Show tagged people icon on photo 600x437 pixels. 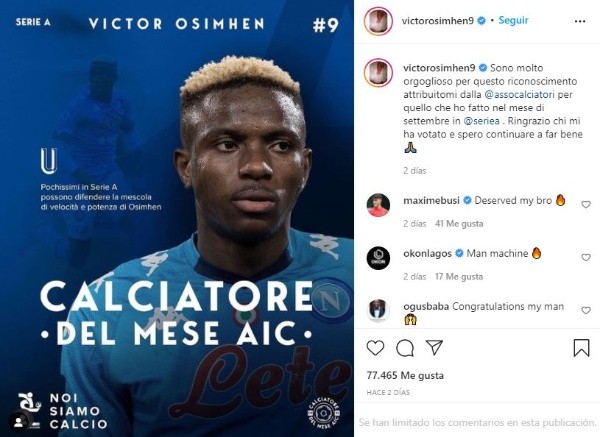click(x=18, y=422)
